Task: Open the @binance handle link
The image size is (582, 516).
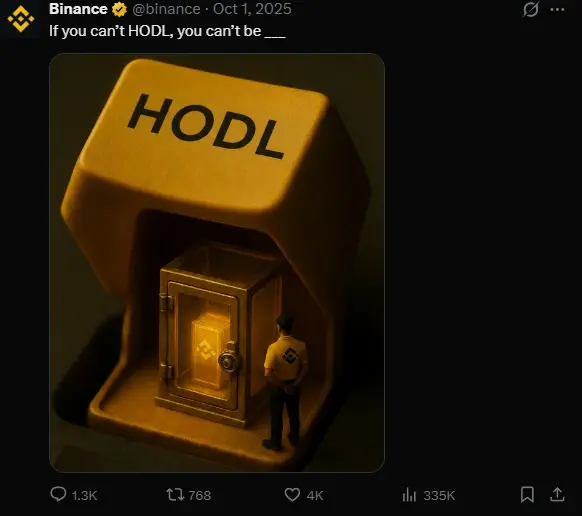Action: click(166, 9)
